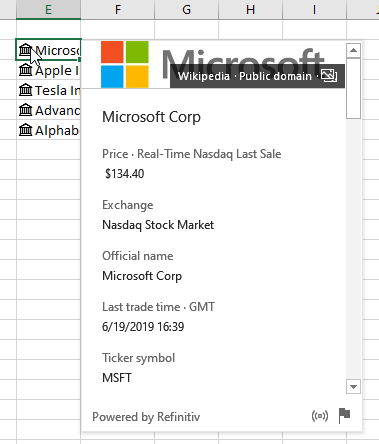379x444 pixels.
Task: Click the Microsoft logo image
Action: click(125, 64)
